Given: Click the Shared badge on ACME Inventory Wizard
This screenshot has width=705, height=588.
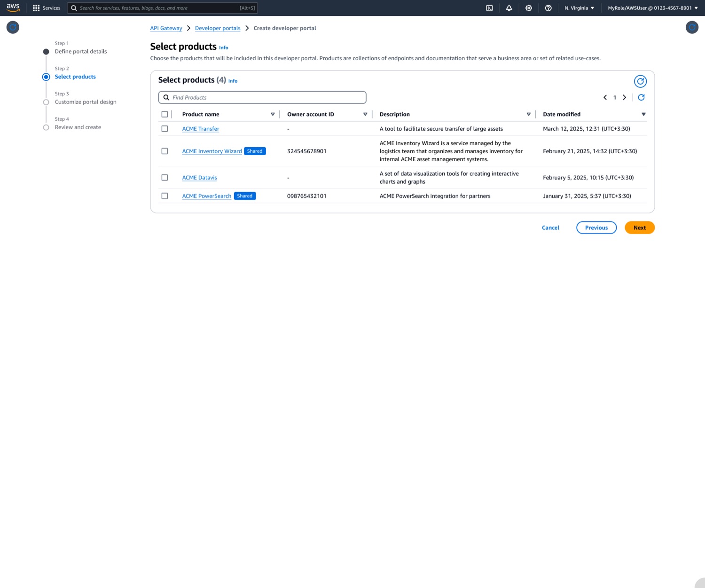Looking at the screenshot, I should tap(255, 151).
